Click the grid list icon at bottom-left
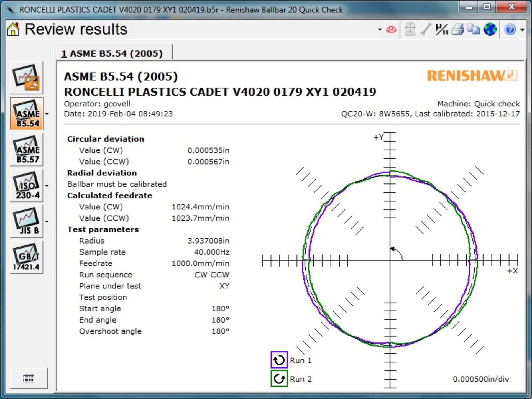 (x=29, y=378)
